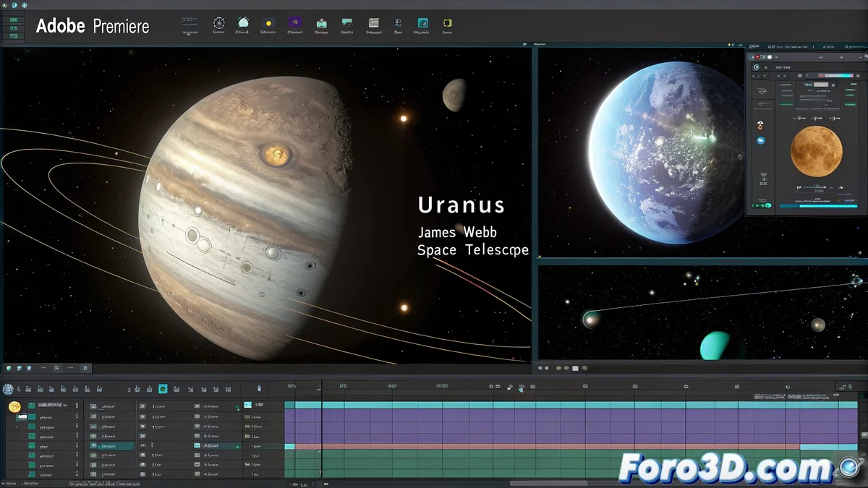Click the grid-of-dots icon in the top toolbar
Image resolution: width=868 pixels, height=488 pixels.
[x=189, y=23]
